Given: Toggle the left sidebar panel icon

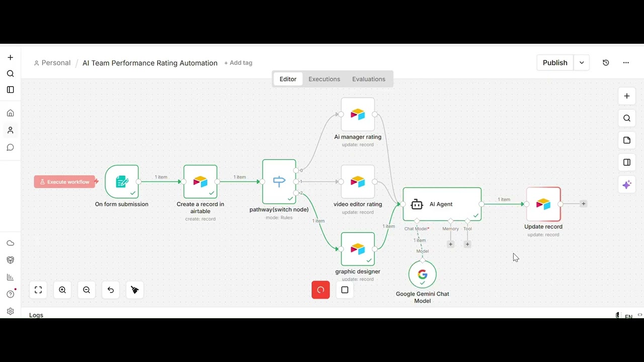Looking at the screenshot, I should pos(10,89).
